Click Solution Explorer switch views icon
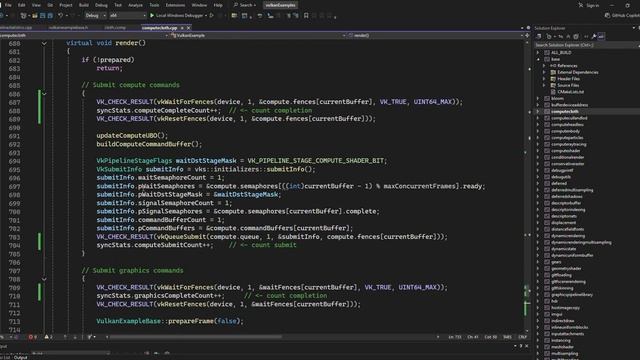Screen dimensions: 640x360 (x=539, y=36)
